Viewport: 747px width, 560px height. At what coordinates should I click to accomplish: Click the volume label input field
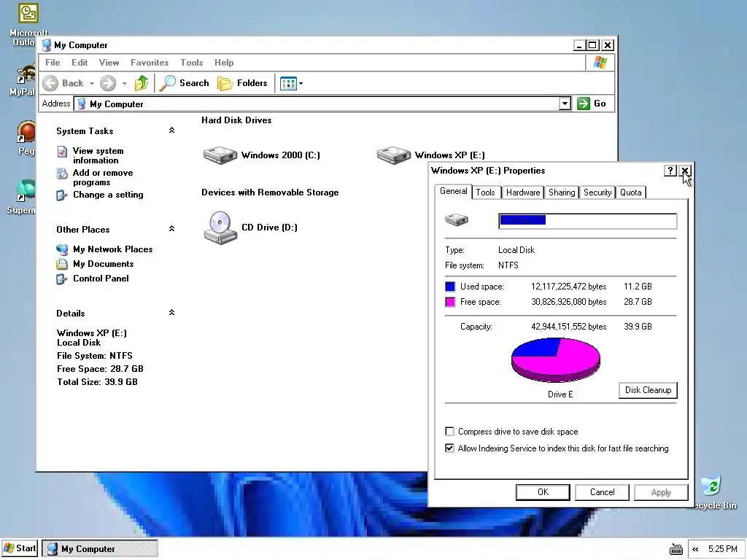587,220
